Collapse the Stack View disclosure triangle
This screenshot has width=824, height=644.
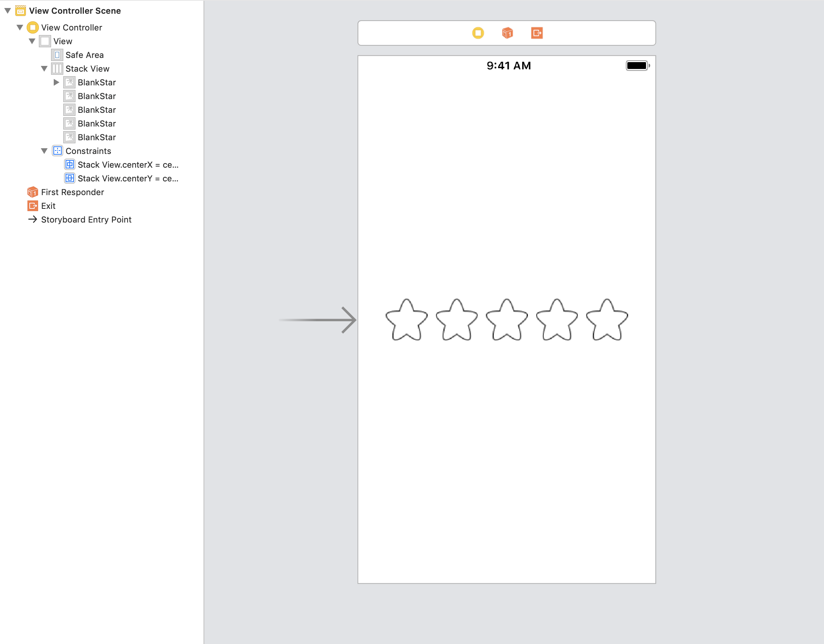tap(44, 69)
